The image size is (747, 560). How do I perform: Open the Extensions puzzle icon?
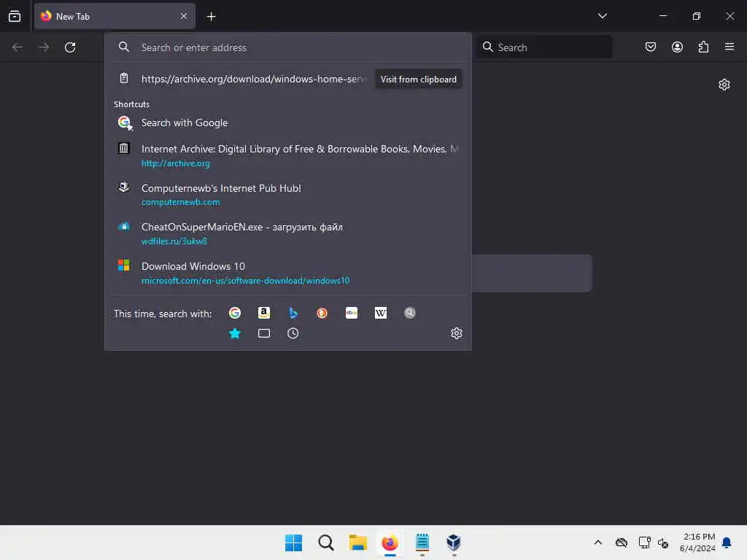pyautogui.click(x=703, y=47)
